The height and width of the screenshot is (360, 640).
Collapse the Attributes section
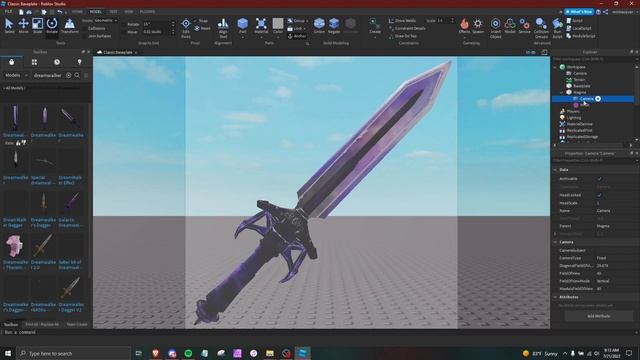[555, 297]
